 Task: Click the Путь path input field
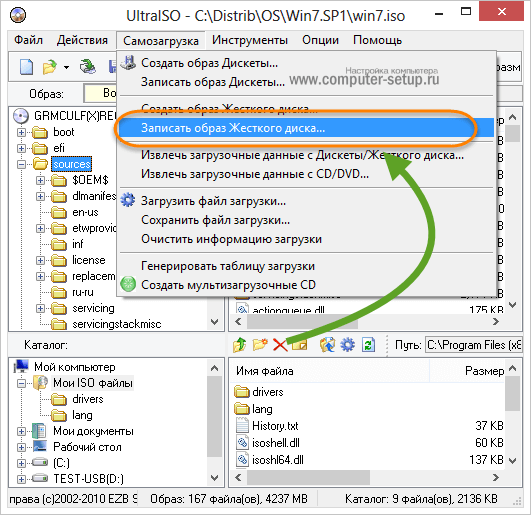[474, 345]
